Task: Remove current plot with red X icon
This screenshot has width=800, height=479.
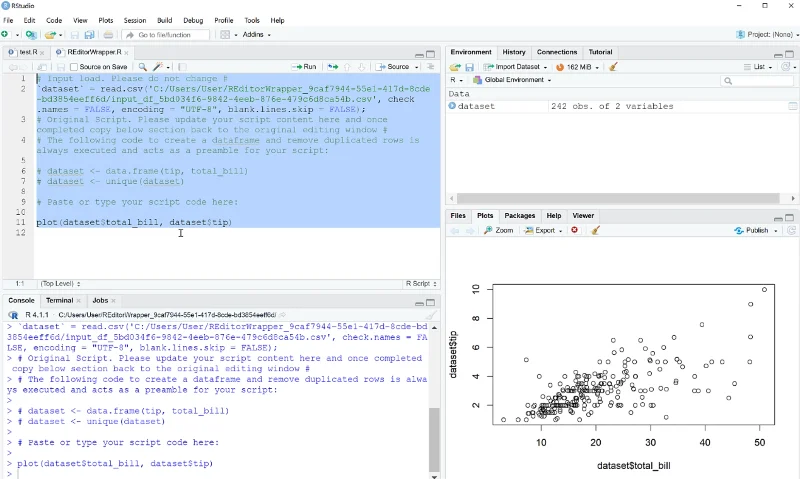Action: (574, 230)
